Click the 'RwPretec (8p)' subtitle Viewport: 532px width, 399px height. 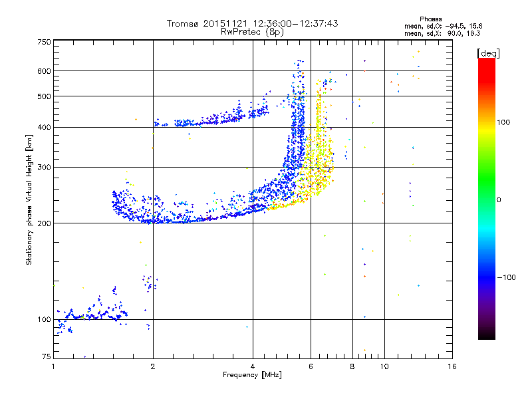pyautogui.click(x=252, y=32)
